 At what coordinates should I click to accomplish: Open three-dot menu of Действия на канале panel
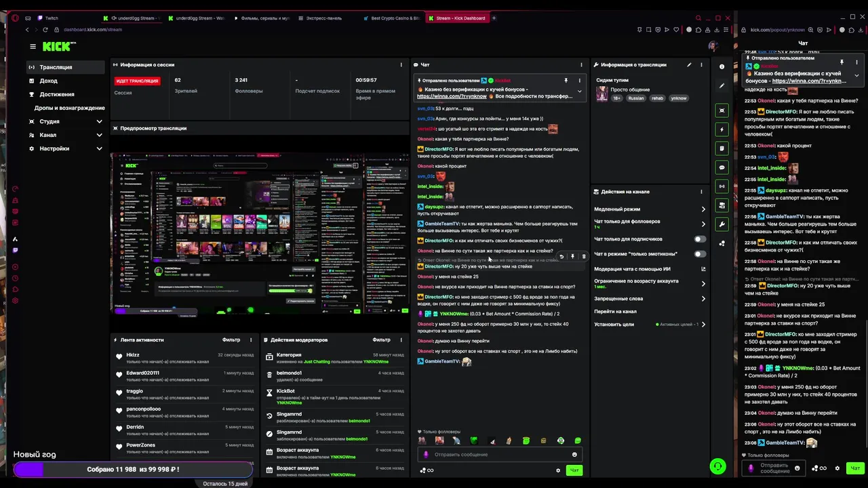tap(701, 192)
